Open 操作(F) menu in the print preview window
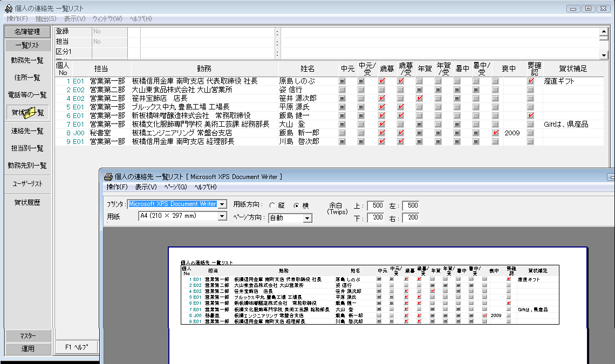This screenshot has height=364, width=615. (x=117, y=187)
